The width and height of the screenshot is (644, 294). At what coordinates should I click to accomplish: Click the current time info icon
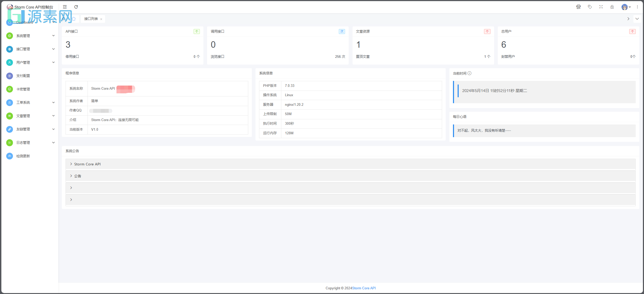coord(470,73)
